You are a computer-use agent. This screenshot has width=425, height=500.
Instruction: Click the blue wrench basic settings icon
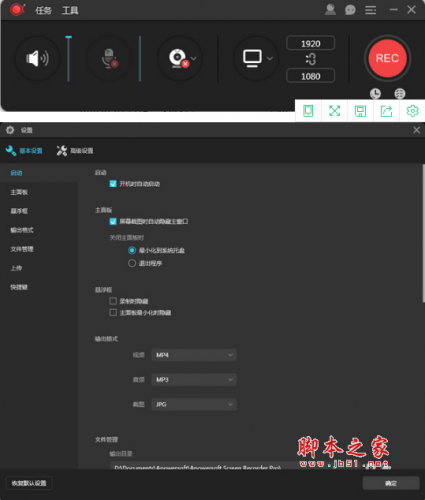click(x=11, y=151)
